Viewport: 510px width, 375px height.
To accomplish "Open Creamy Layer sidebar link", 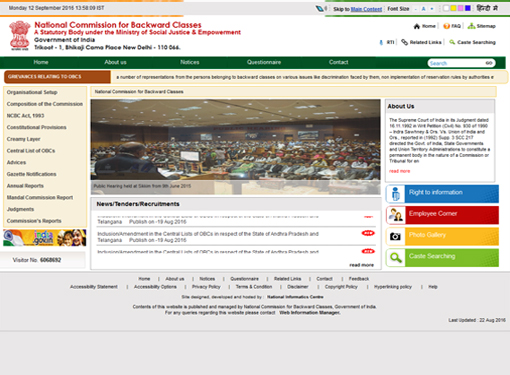I will coord(23,139).
